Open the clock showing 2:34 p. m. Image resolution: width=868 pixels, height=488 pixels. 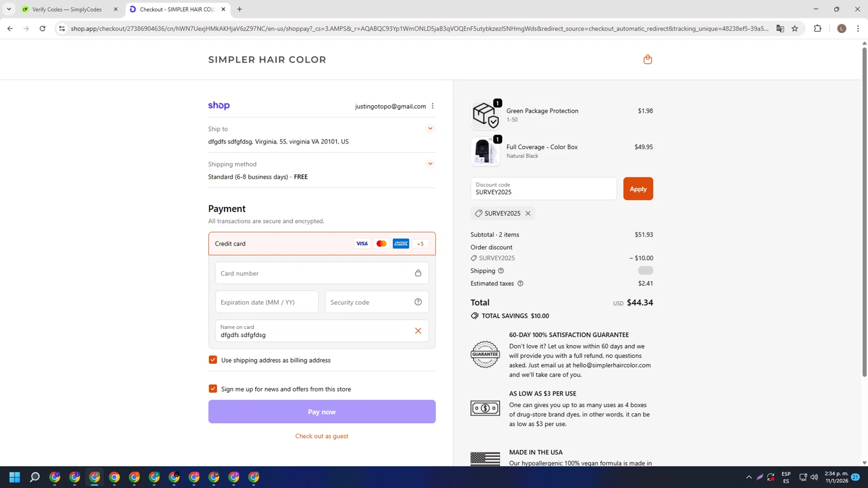[837, 477]
